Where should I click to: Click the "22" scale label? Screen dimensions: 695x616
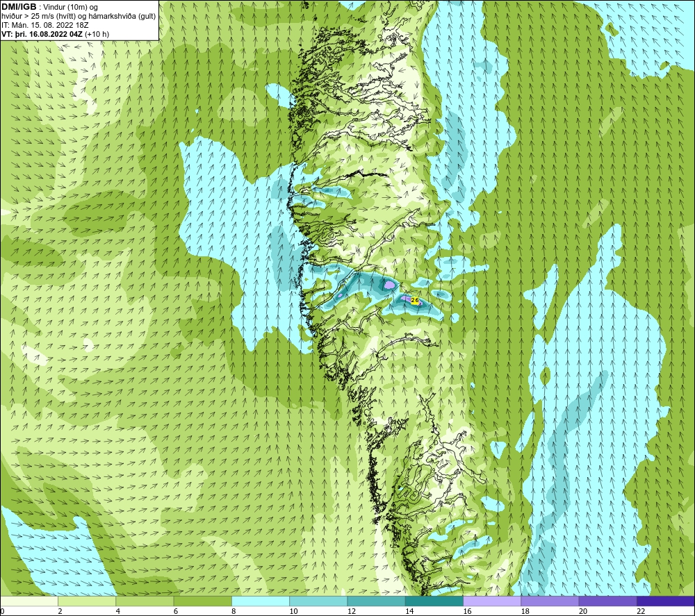(x=641, y=611)
